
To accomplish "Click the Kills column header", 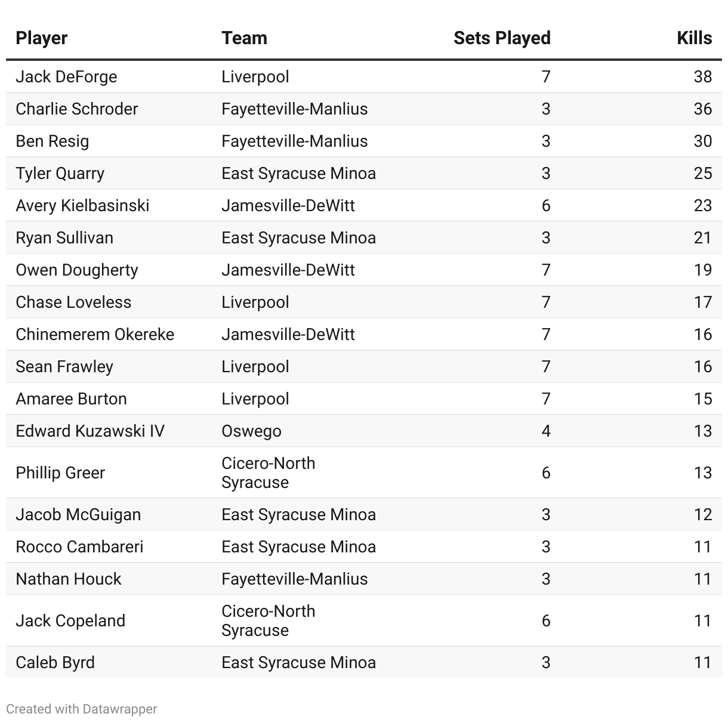I will pos(694,38).
